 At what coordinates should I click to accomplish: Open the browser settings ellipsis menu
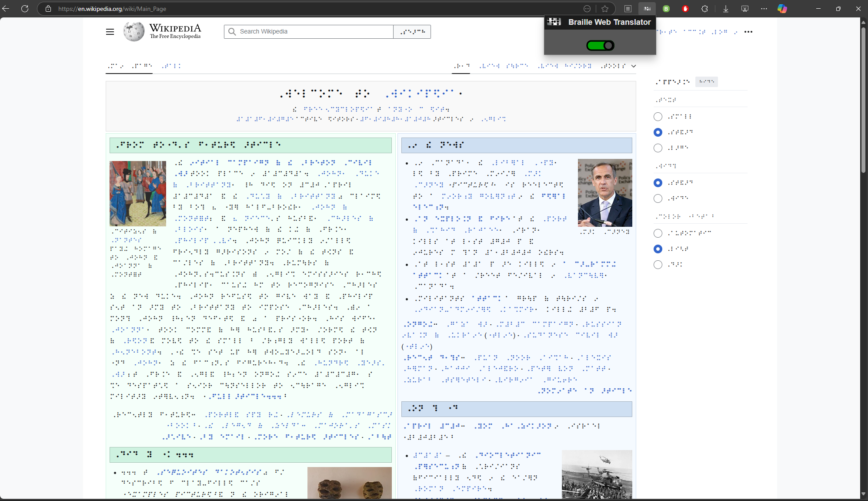[764, 9]
